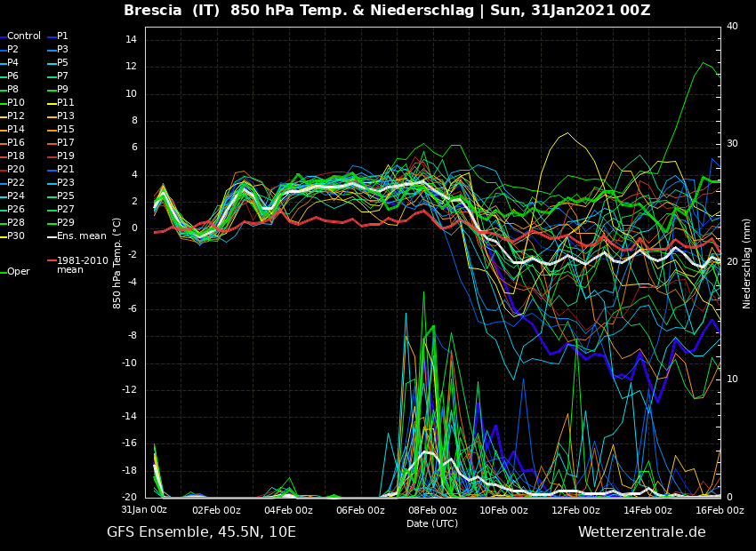
Task: Click on the "P19" legend entry
Action: [61, 156]
